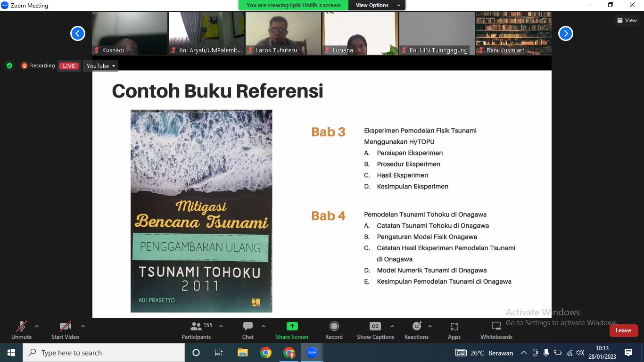Viewport: 644px width, 362px height.
Task: Expand participants options arrow
Action: click(x=221, y=326)
